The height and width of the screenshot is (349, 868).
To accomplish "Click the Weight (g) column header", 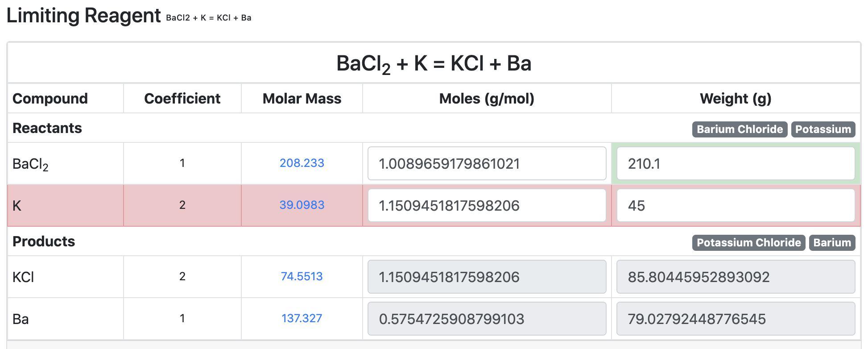I will pos(736,99).
